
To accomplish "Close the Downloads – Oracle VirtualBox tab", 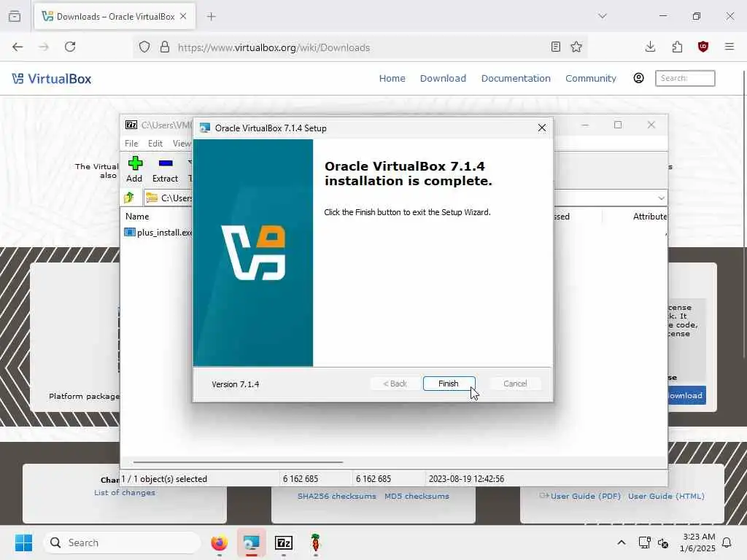I will coord(183,16).
